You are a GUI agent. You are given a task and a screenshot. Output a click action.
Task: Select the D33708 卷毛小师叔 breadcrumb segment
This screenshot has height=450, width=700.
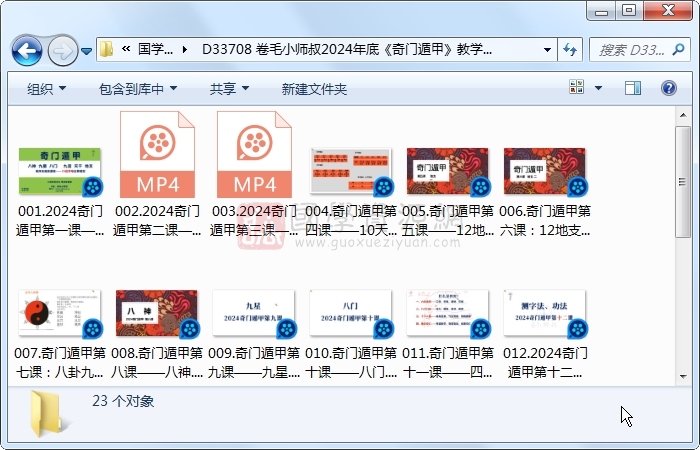(x=347, y=49)
